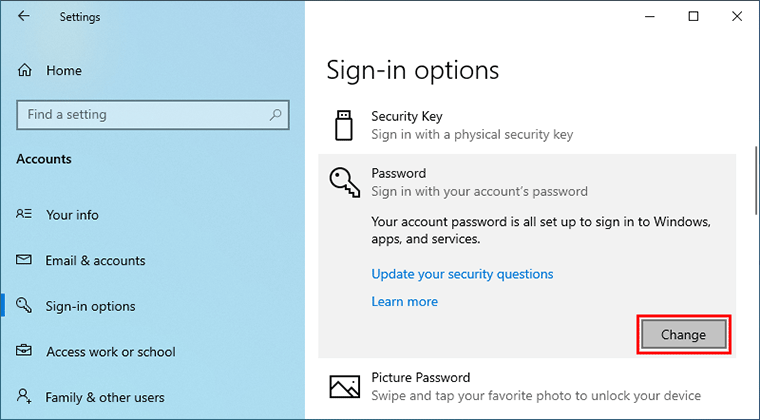
Task: Click the Your info person icon
Action: [24, 214]
